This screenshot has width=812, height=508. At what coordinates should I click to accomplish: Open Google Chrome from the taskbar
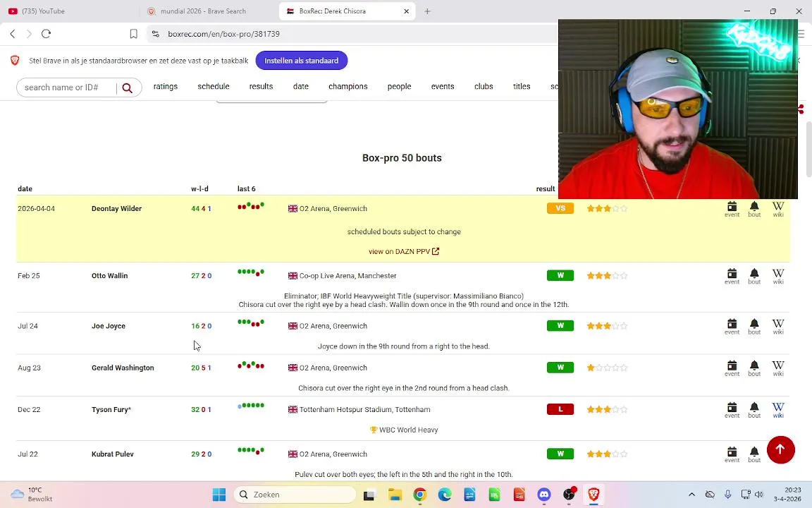[419, 495]
